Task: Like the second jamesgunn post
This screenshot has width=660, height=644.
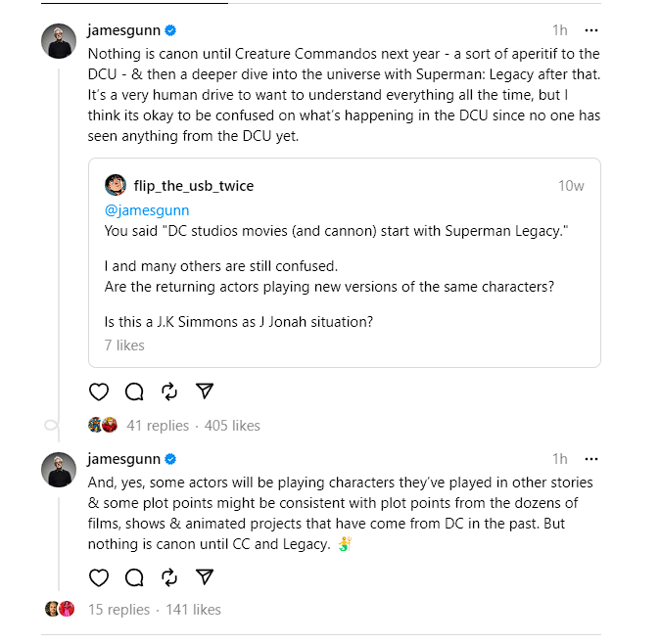Action: point(99,575)
